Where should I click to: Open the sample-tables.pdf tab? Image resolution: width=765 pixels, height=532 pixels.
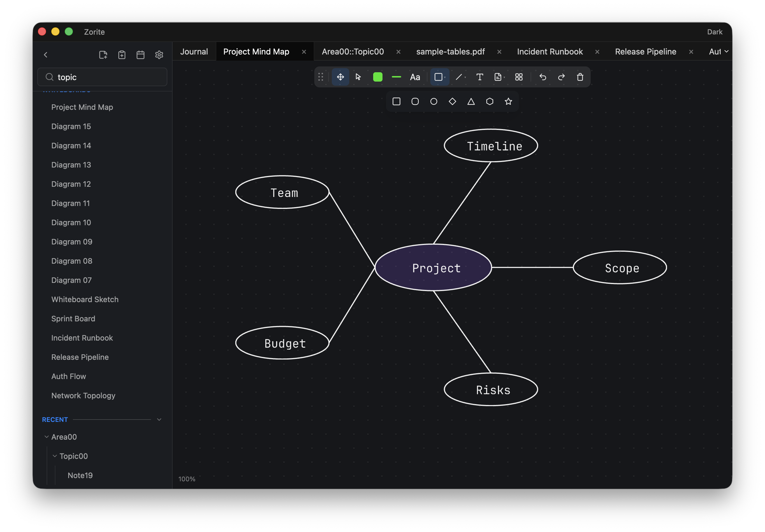pyautogui.click(x=450, y=52)
